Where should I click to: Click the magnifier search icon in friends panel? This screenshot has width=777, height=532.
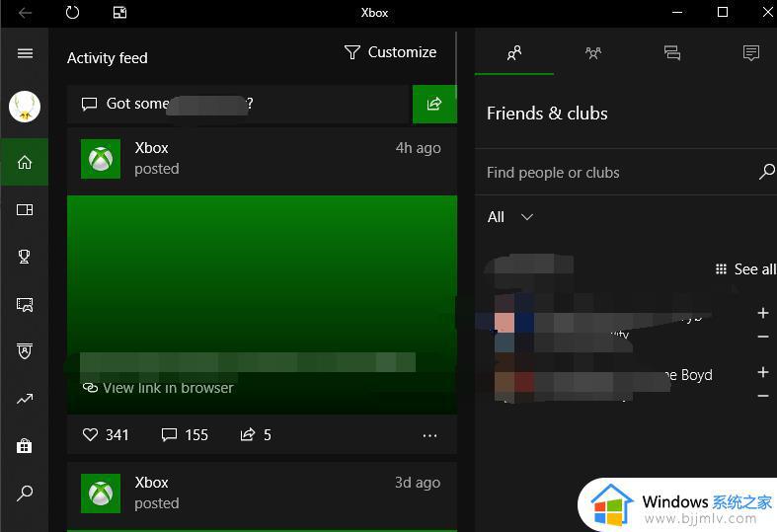766,172
